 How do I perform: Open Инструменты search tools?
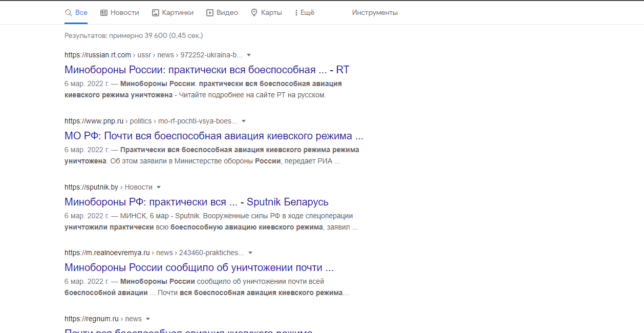(x=375, y=12)
